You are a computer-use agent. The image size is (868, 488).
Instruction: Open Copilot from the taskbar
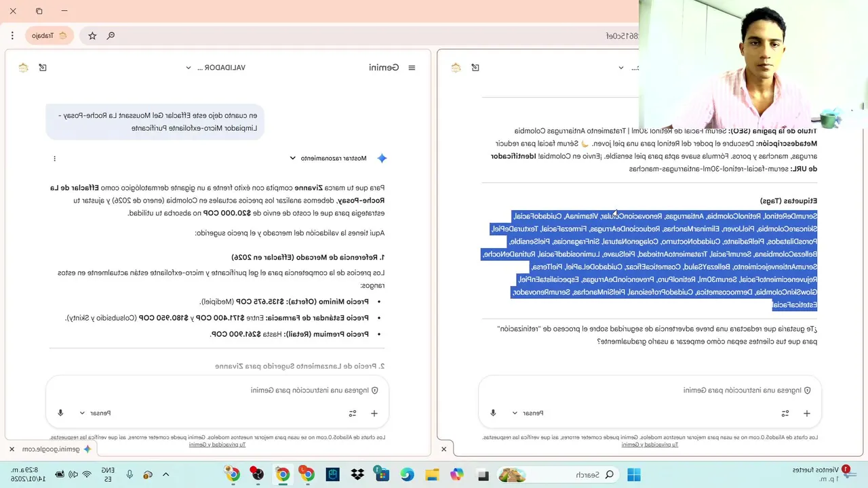pos(456,474)
